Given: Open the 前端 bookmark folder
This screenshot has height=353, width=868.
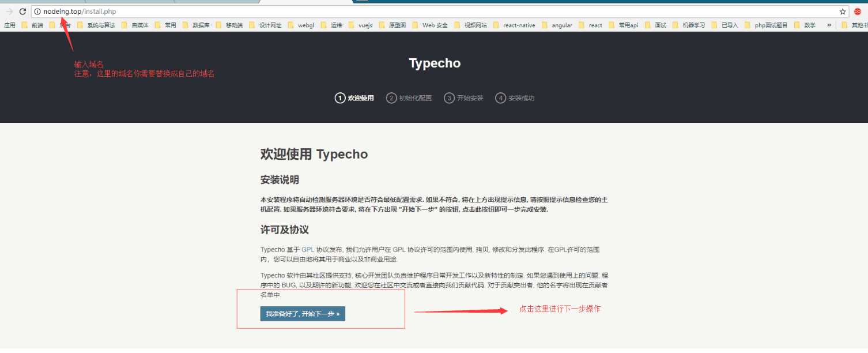Looking at the screenshot, I should pos(32,25).
